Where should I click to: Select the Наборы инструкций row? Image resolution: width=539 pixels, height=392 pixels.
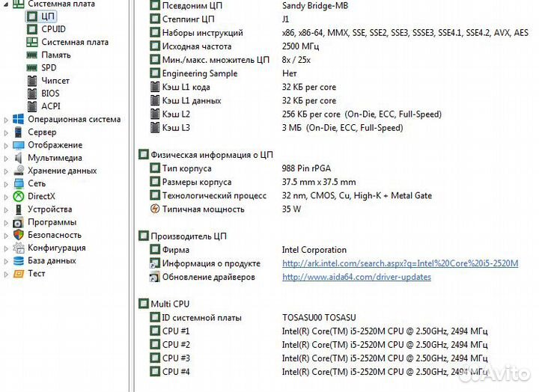[339, 33]
